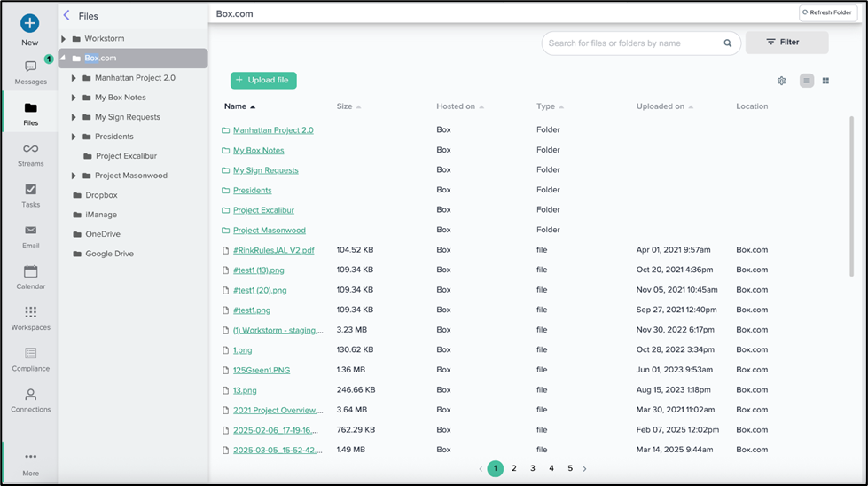Viewport: 868px width, 486px height.
Task: Expand Presidents folder in tree
Action: pyautogui.click(x=73, y=137)
